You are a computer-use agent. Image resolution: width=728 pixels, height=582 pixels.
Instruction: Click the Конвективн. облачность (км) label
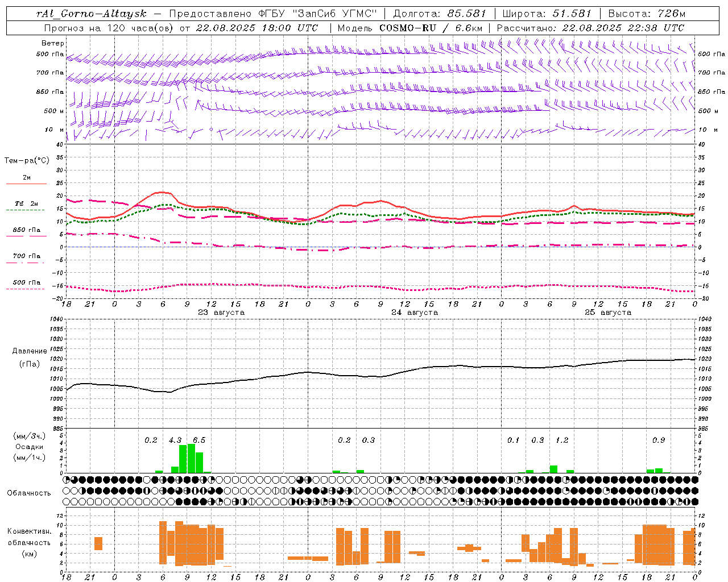(x=29, y=542)
